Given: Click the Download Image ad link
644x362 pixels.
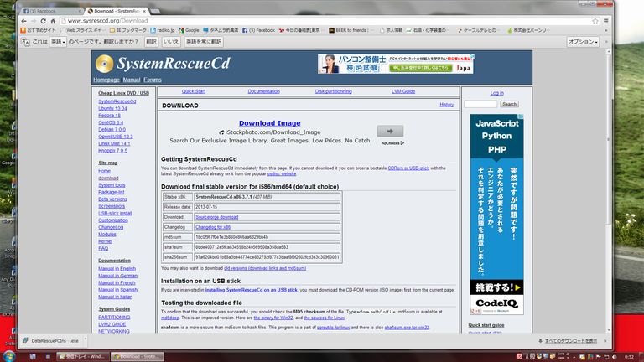Looking at the screenshot, I should click(269, 123).
